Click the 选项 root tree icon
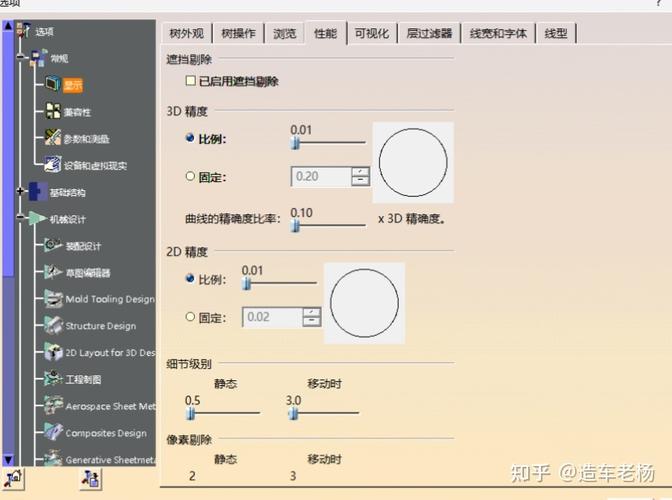Image resolution: width=672 pixels, height=500 pixels. coord(23,30)
